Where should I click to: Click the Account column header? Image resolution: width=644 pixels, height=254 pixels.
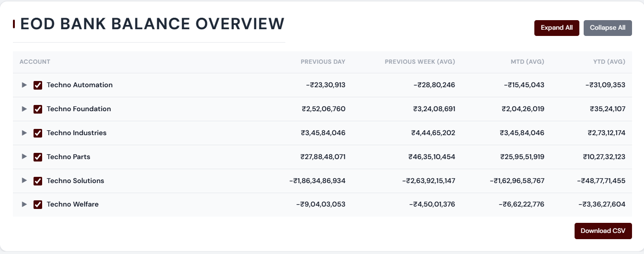[x=35, y=62]
